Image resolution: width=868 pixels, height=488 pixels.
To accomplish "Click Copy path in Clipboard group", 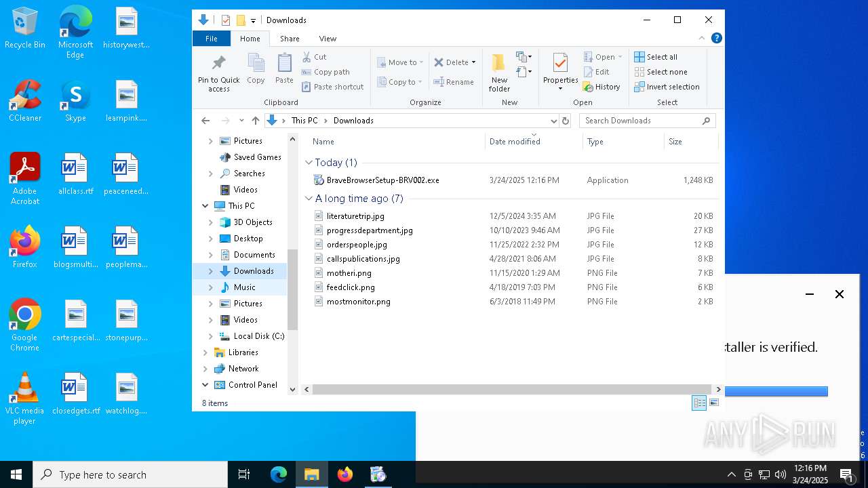I will (325, 72).
